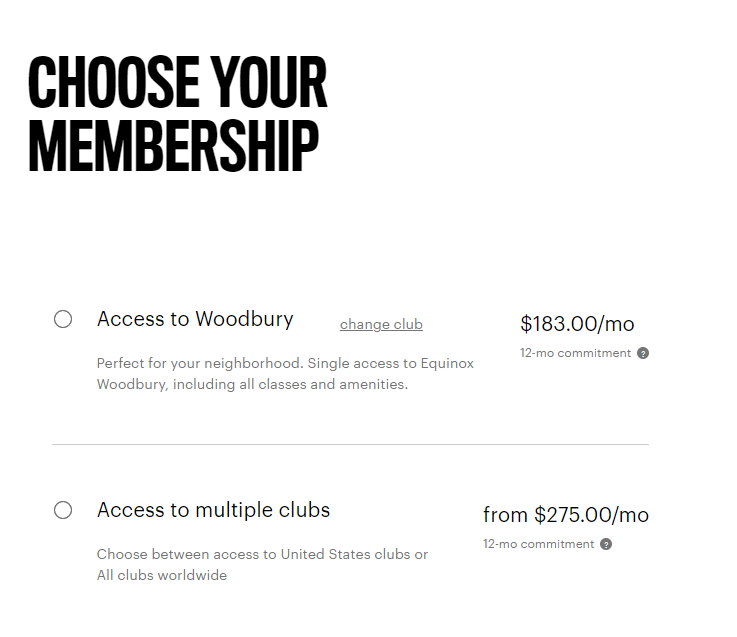Viewport: 737px width, 637px height.
Task: Click the CHOOSE YOUR heading line
Action: coord(177,82)
